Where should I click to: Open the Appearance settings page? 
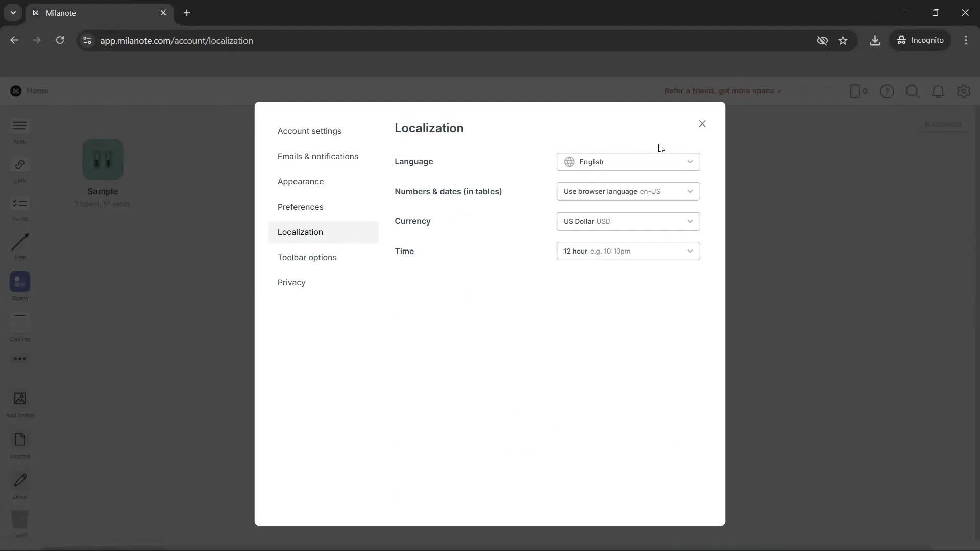(x=301, y=181)
